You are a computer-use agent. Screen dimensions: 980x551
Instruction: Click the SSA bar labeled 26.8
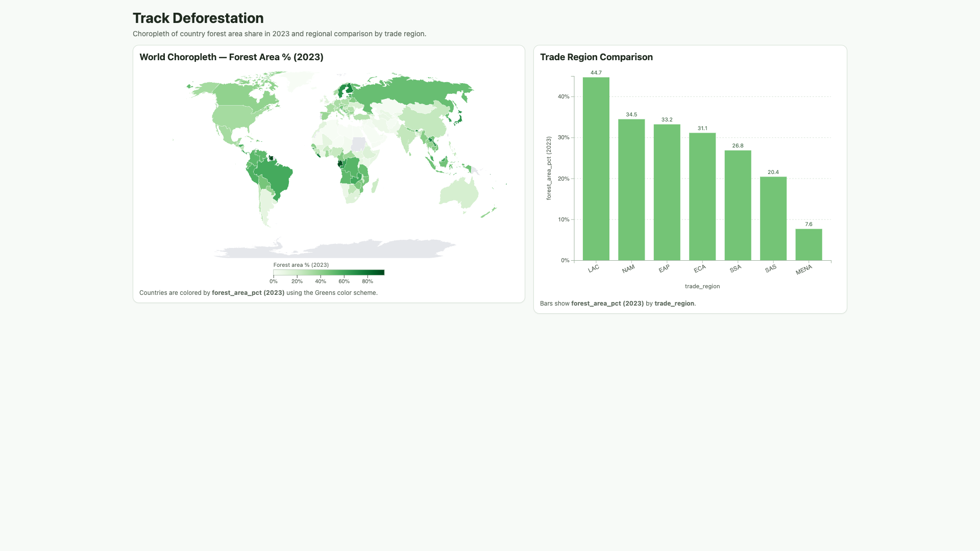pos(738,206)
